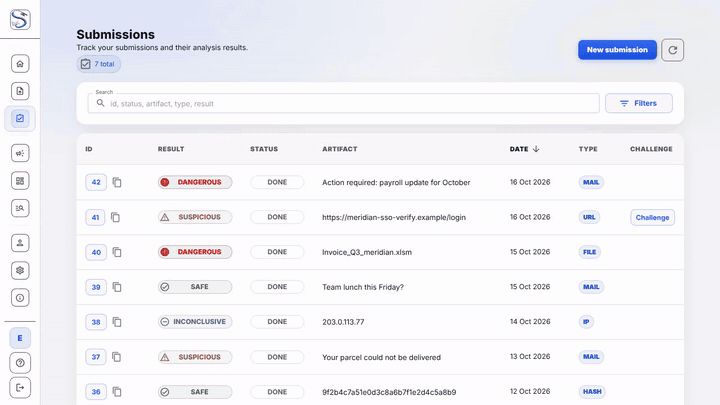Click 'Invoice_Q3_meridian.xlsm' artifact

coord(367,252)
